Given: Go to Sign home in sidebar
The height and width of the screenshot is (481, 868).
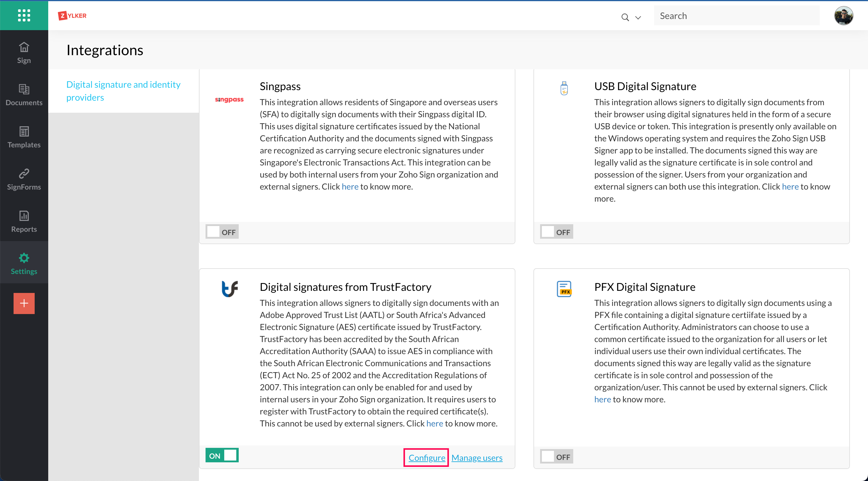Looking at the screenshot, I should click(x=24, y=52).
